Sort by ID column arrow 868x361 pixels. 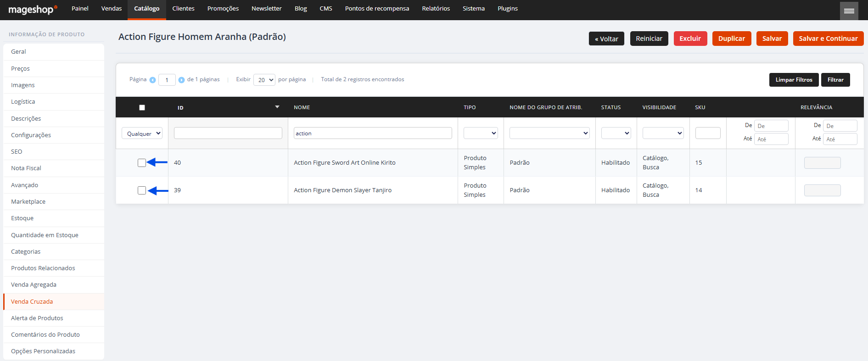(x=277, y=107)
